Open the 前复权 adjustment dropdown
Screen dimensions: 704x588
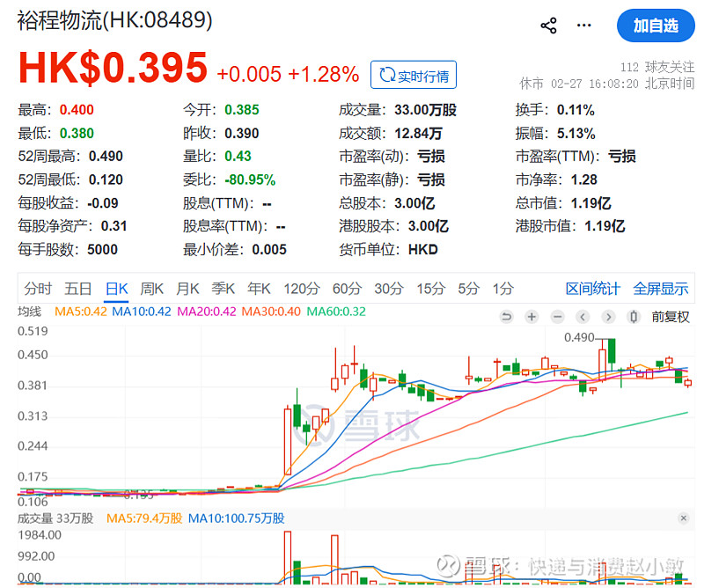pos(671,317)
